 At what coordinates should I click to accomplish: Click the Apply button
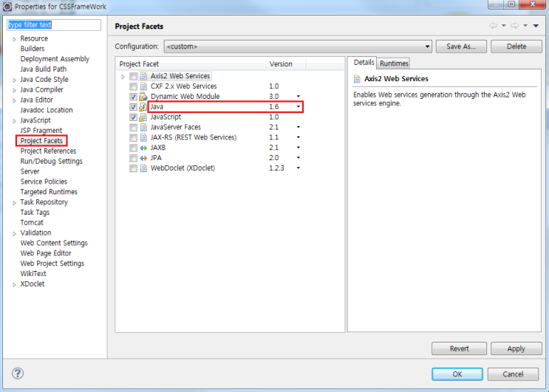516,348
